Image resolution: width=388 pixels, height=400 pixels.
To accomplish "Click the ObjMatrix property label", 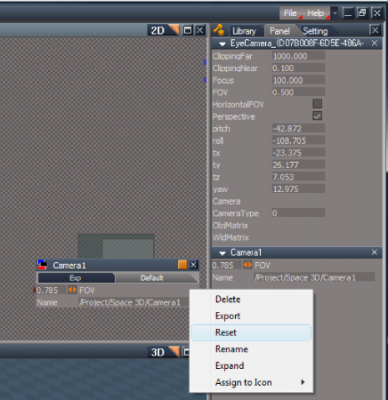I will (231, 226).
